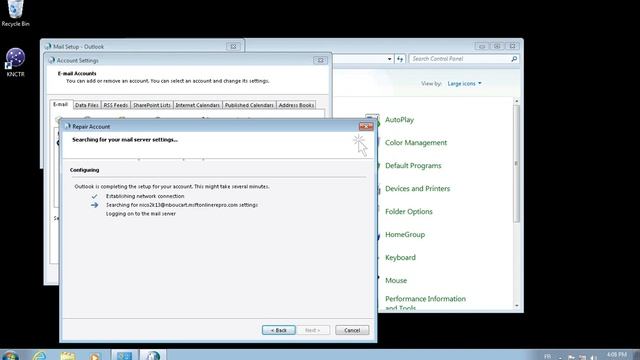Viewport: 640px width, 360px height.
Task: Click the Back button in Repair Account
Action: coord(279,330)
